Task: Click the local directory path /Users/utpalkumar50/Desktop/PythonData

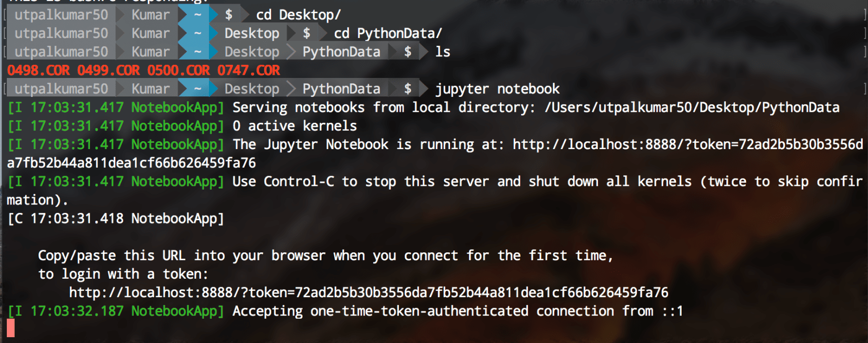Action: 692,107
